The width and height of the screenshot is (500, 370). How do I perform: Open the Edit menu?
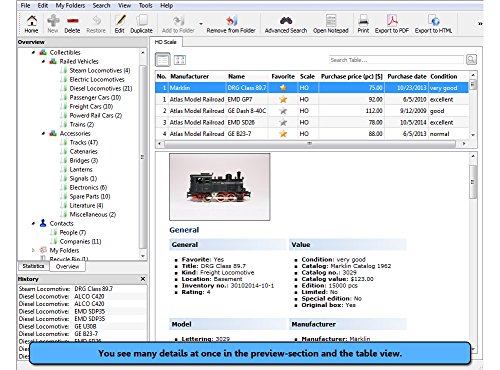pos(43,6)
